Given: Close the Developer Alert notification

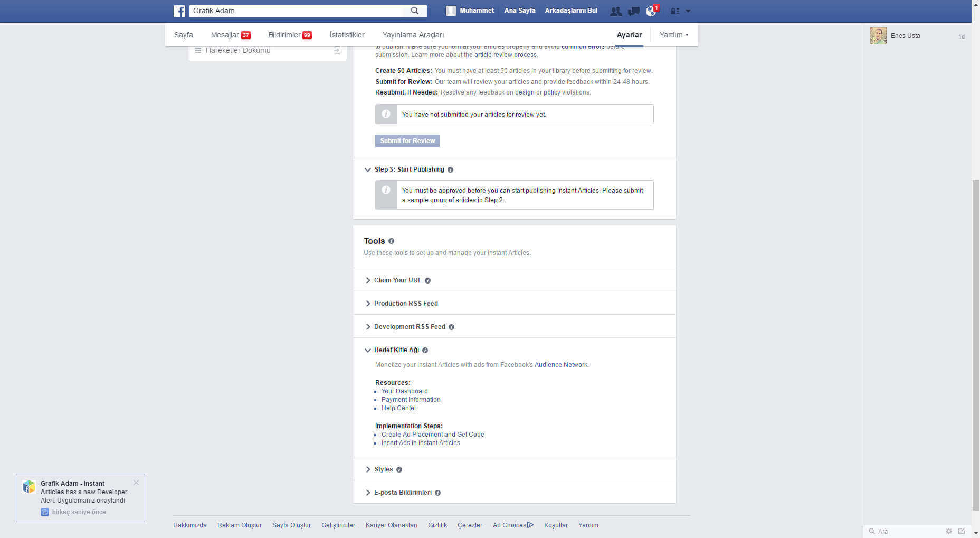Looking at the screenshot, I should pos(136,483).
